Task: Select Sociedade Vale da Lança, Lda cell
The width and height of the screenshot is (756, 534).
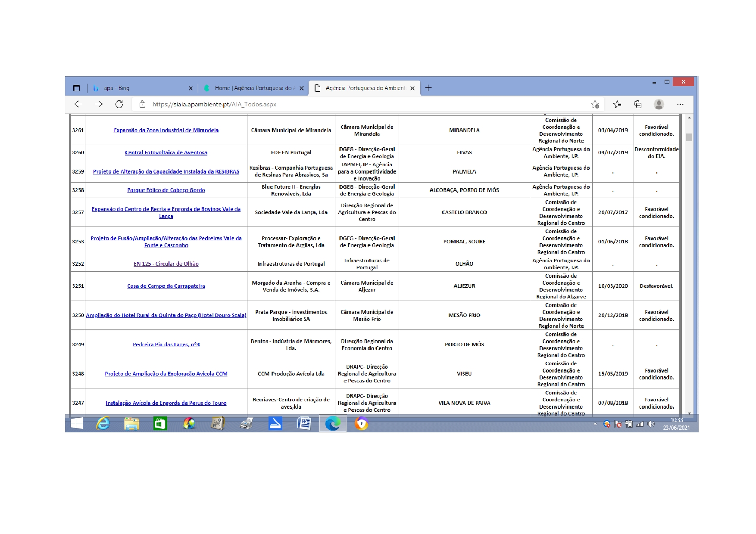Action: pos(291,212)
